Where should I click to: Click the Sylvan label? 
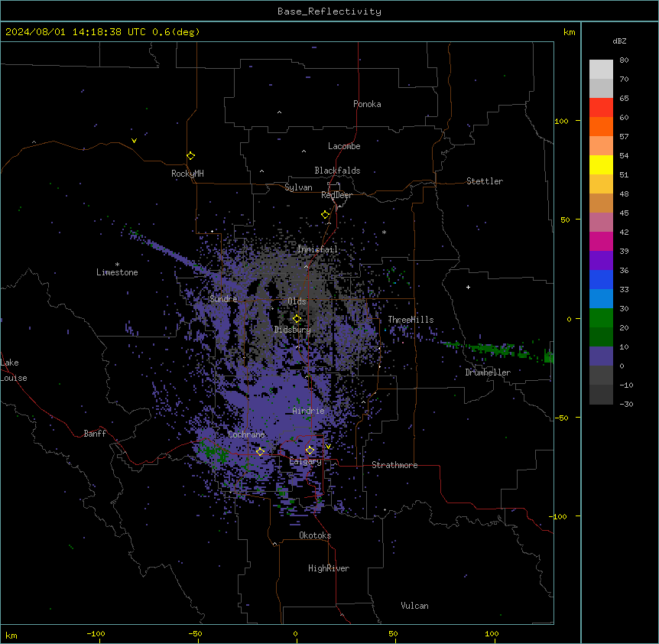tap(298, 187)
